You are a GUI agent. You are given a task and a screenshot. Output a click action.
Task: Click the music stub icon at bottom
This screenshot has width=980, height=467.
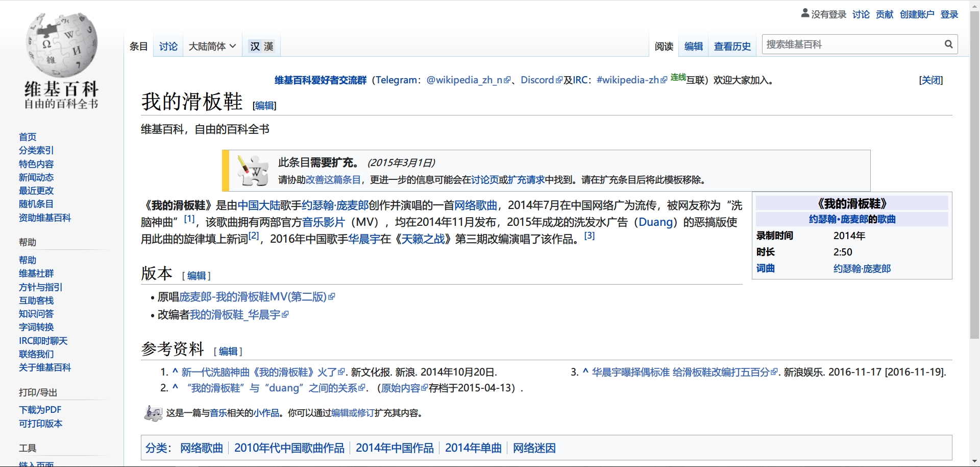pos(153,413)
